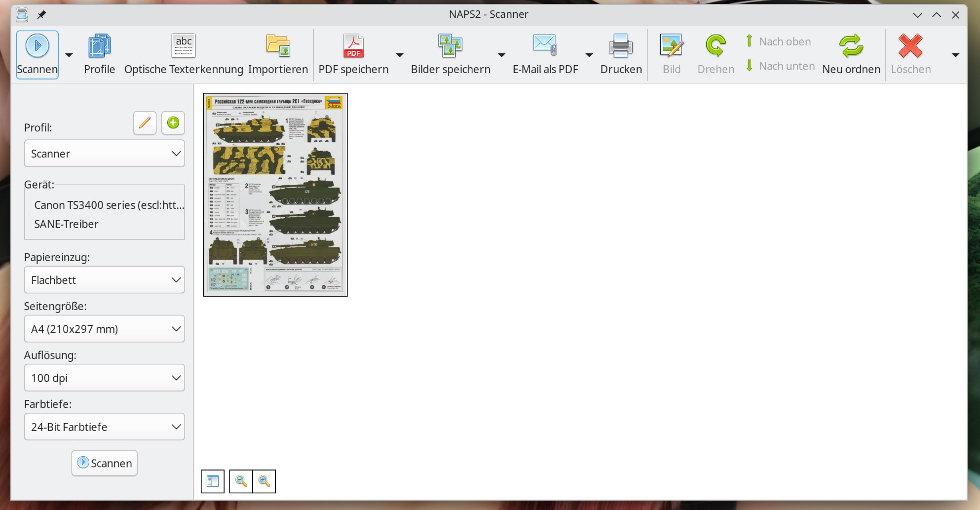Screen dimensions: 980x510
Task: Click the Drehen rotate icon
Action: click(716, 54)
